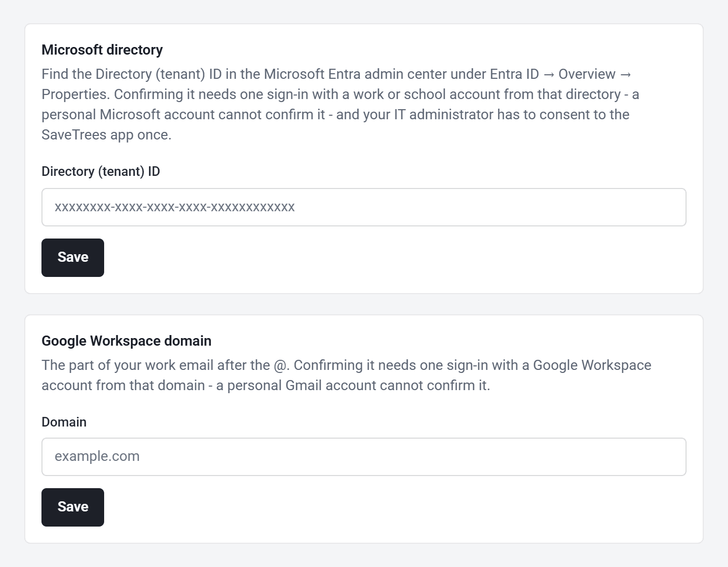Screen dimensions: 728x567
Task: Select the "Google Workspace domain" heading
Action: click(x=126, y=341)
